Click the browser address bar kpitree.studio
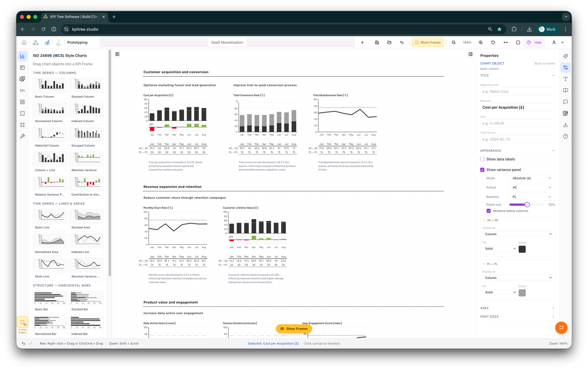 pos(272,29)
